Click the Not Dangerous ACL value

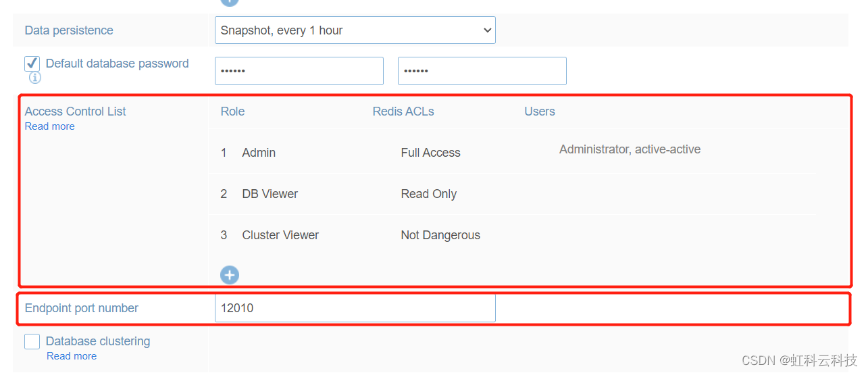[x=440, y=235]
